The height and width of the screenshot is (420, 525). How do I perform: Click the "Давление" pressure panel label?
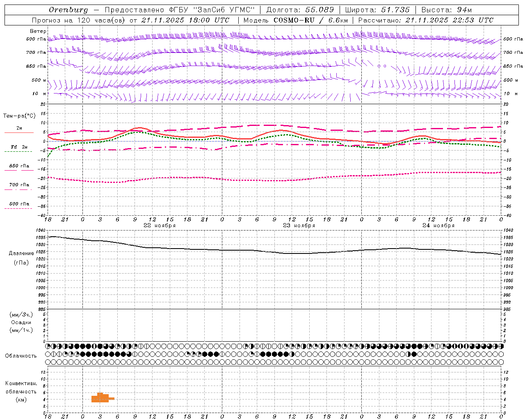[21, 253]
